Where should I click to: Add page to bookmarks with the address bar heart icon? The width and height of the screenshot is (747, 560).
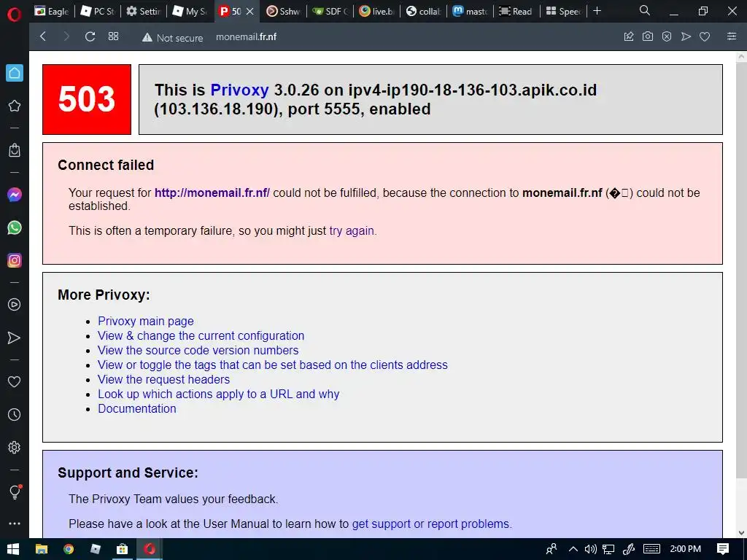pyautogui.click(x=705, y=36)
